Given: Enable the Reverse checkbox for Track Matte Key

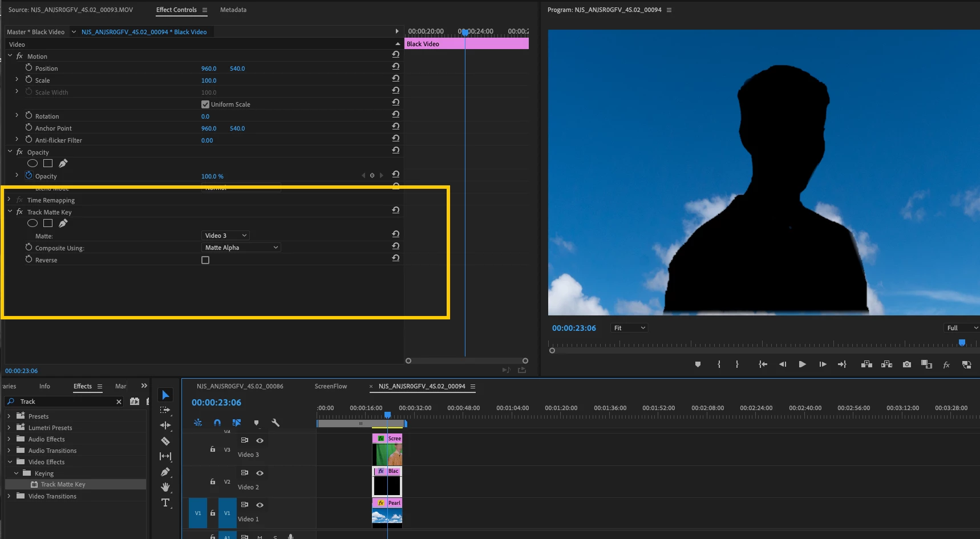Looking at the screenshot, I should click(205, 260).
